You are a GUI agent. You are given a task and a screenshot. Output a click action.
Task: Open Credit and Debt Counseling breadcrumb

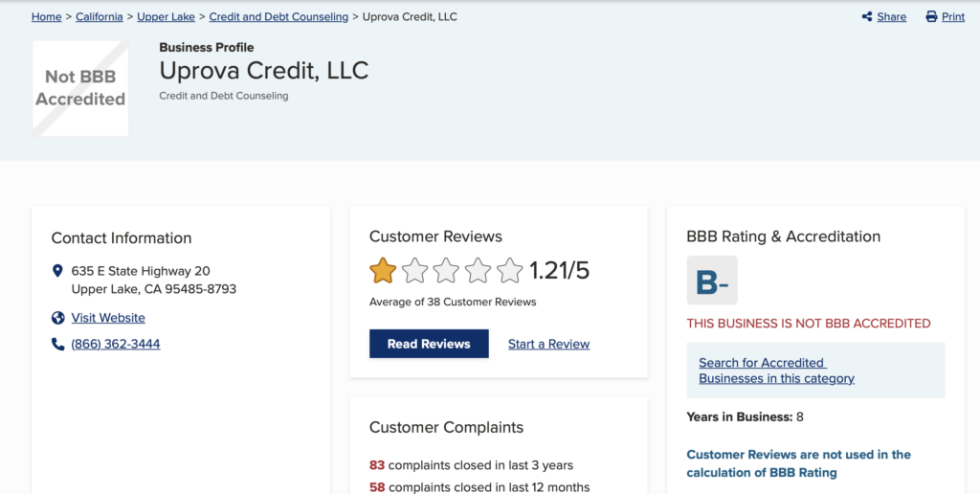click(x=278, y=17)
